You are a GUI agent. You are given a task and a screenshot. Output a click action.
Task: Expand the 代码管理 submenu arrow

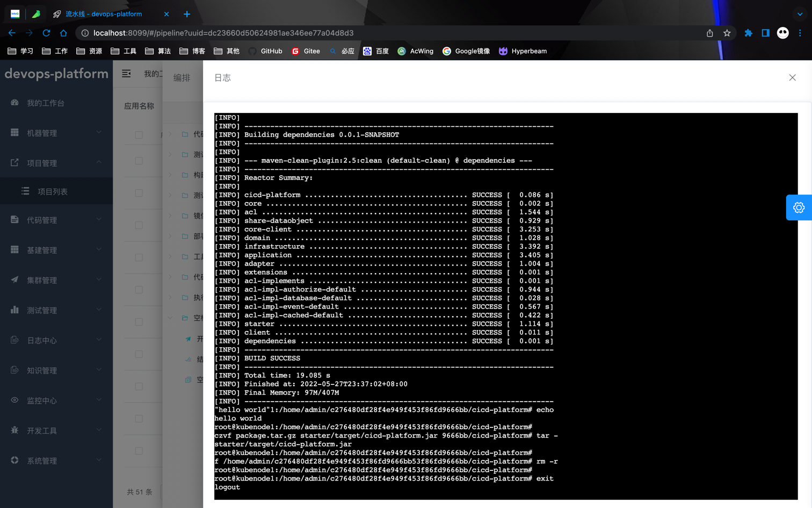click(99, 219)
